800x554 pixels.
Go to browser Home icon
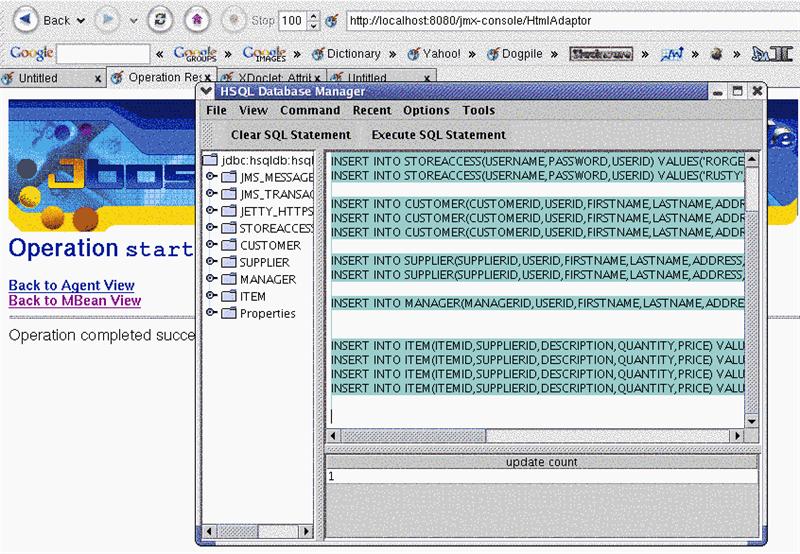pos(196,20)
